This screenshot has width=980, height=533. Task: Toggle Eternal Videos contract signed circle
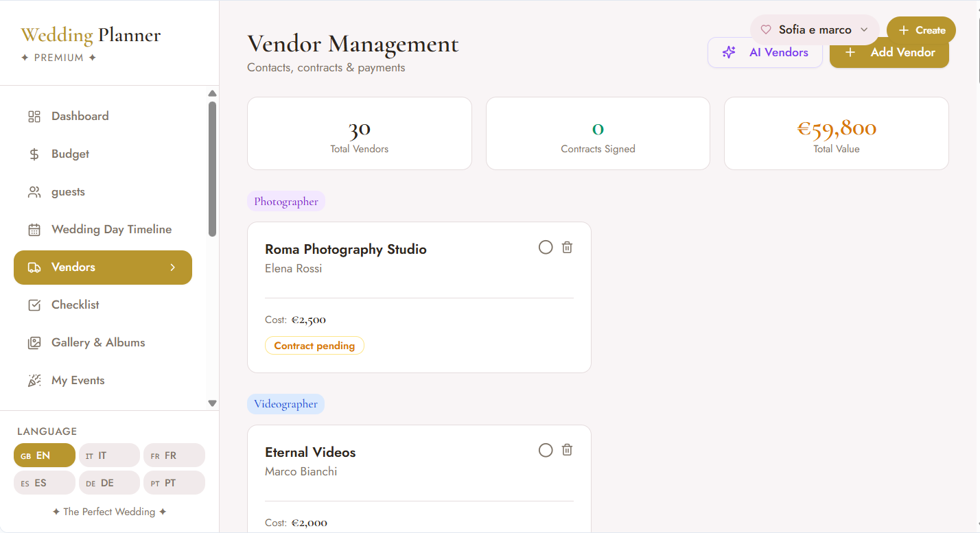tap(546, 450)
